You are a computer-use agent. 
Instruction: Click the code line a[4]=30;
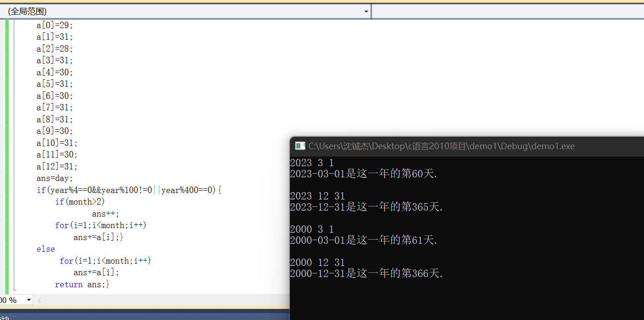(55, 72)
